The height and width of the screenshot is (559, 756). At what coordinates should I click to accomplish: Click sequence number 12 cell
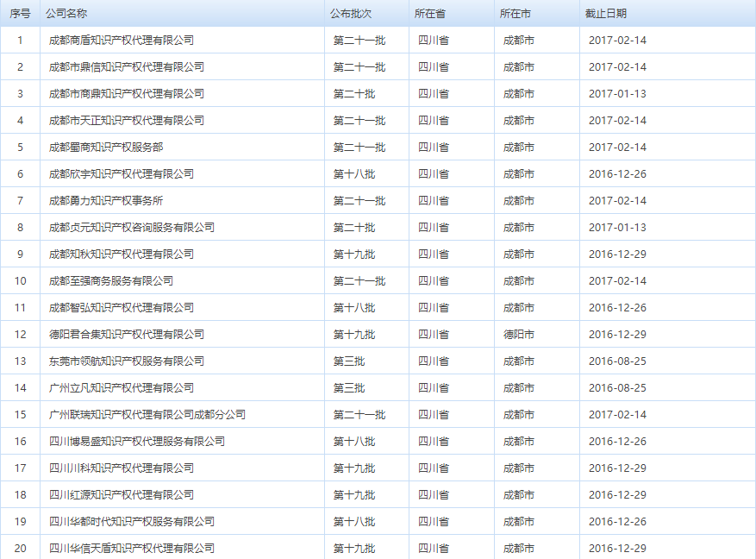pyautogui.click(x=20, y=335)
